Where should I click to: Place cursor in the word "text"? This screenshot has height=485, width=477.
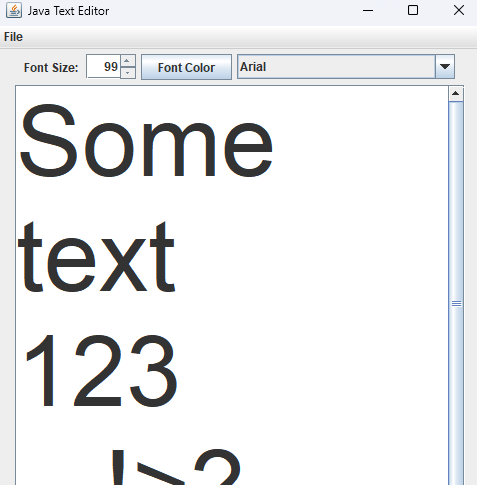click(96, 257)
